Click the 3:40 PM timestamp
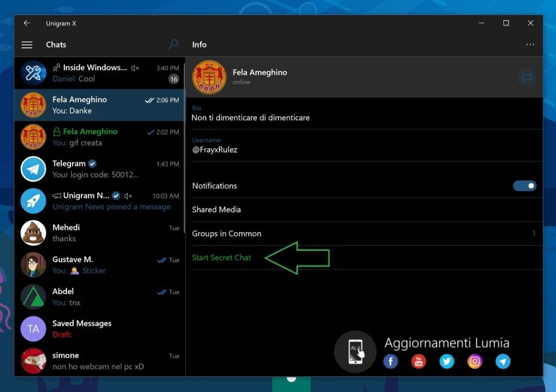 168,68
